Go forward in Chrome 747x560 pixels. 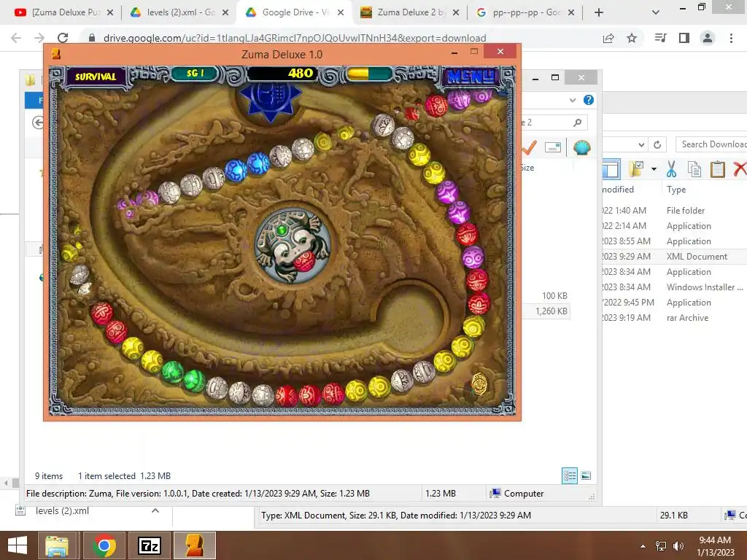[x=39, y=38]
